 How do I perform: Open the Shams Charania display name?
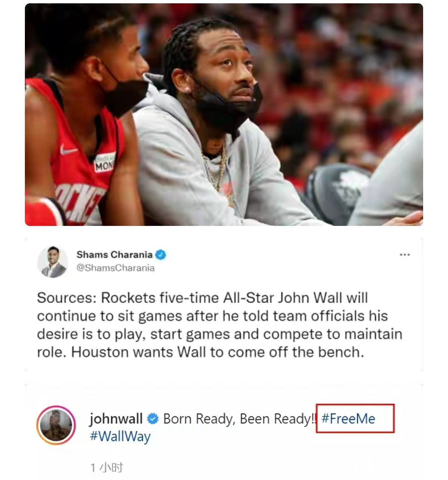[114, 255]
